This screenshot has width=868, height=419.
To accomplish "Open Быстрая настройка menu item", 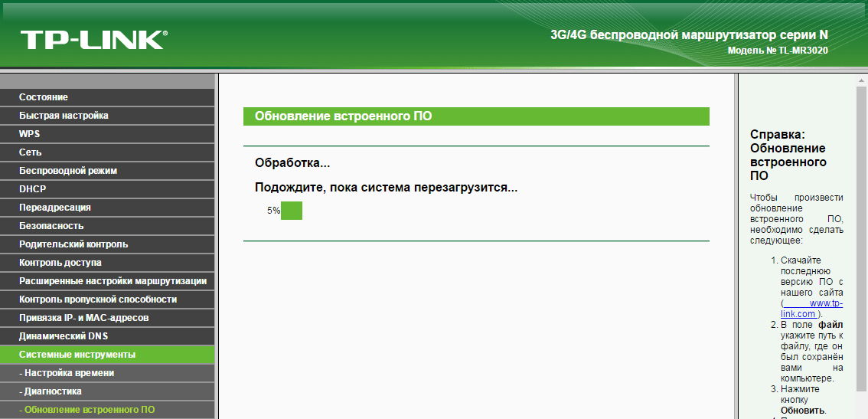I will (64, 116).
